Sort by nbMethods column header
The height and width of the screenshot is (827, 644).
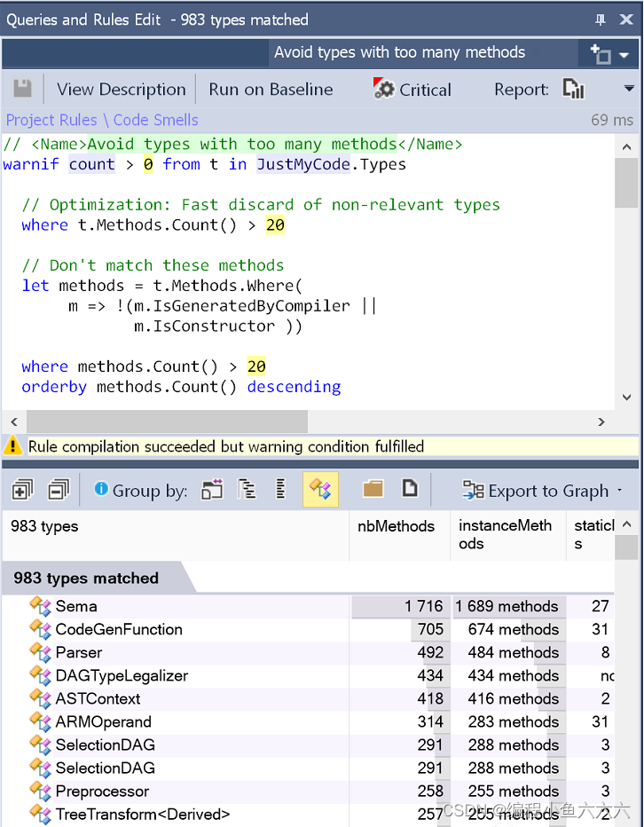click(400, 535)
